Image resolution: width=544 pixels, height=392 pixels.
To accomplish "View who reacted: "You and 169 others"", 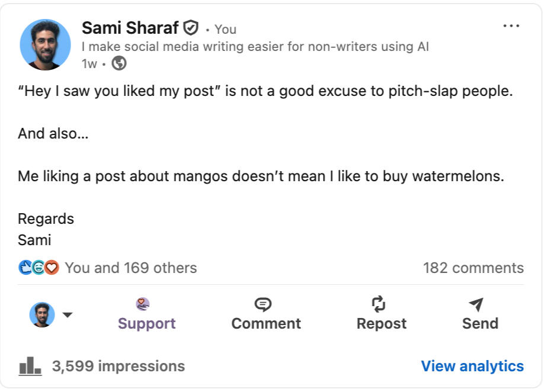I will (130, 268).
